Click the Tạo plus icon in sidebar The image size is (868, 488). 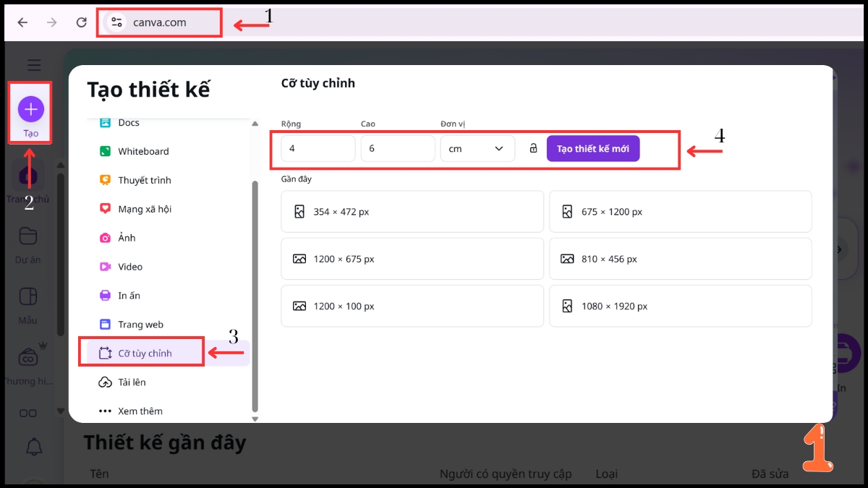tap(30, 108)
